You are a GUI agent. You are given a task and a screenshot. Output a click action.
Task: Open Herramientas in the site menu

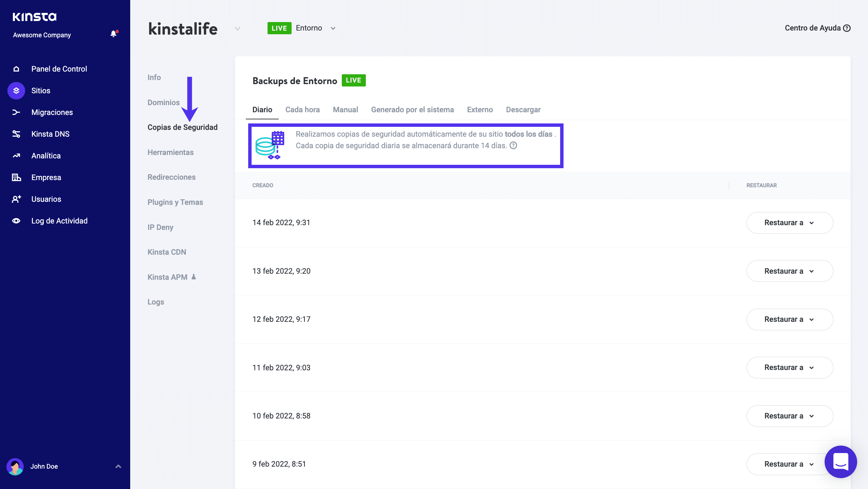point(171,153)
